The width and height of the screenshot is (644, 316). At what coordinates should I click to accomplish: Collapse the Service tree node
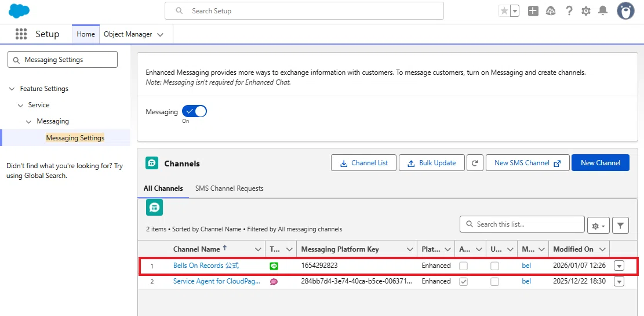tap(20, 105)
